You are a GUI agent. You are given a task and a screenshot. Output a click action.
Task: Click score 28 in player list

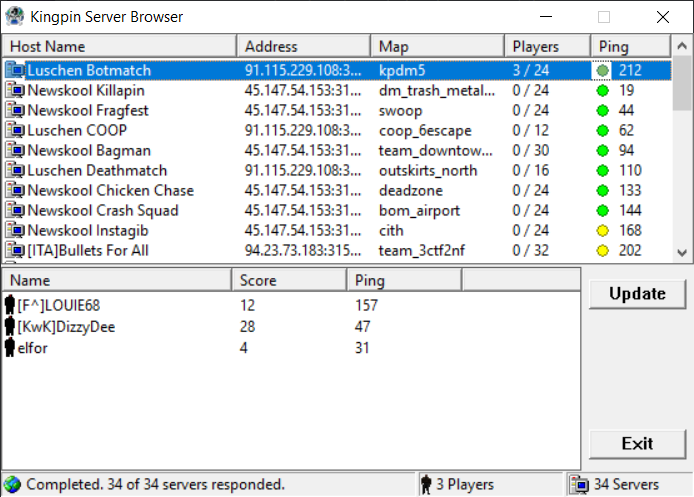pyautogui.click(x=247, y=327)
